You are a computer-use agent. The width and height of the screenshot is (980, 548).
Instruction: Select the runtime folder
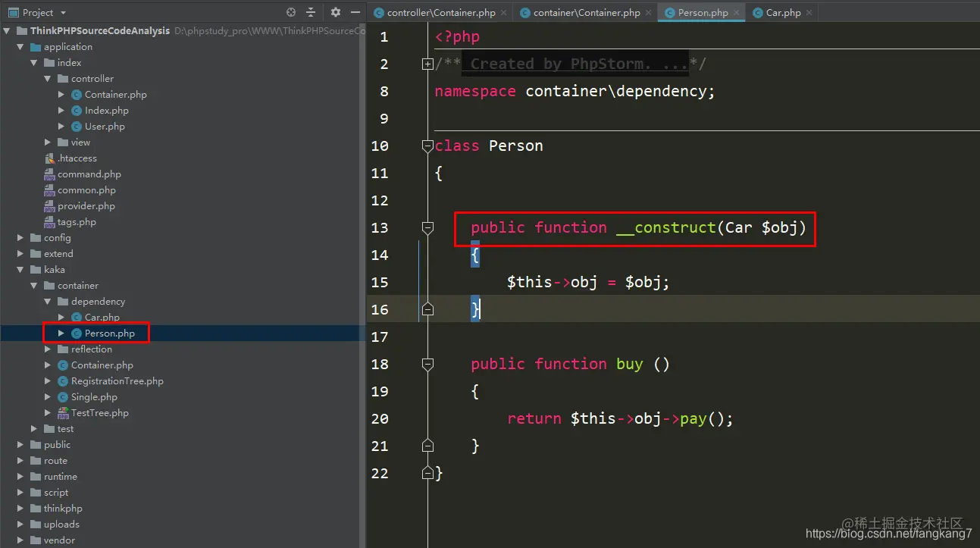tap(61, 477)
